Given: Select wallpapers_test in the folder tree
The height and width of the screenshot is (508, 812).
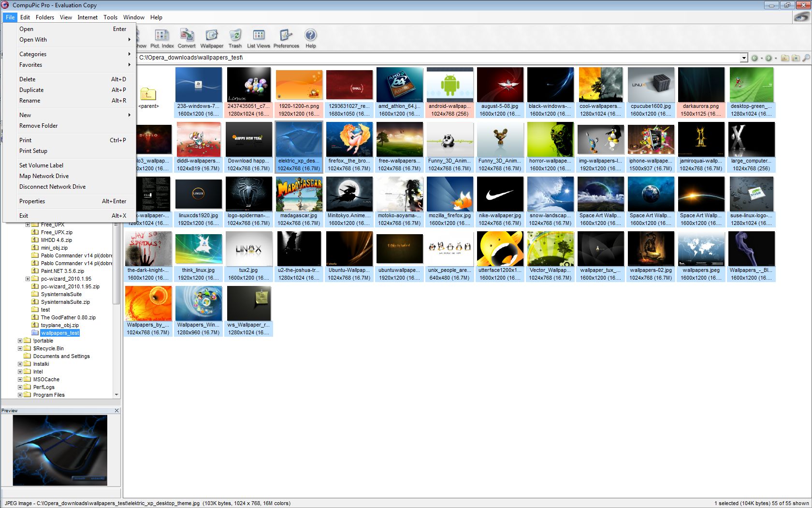Looking at the screenshot, I should [x=60, y=333].
